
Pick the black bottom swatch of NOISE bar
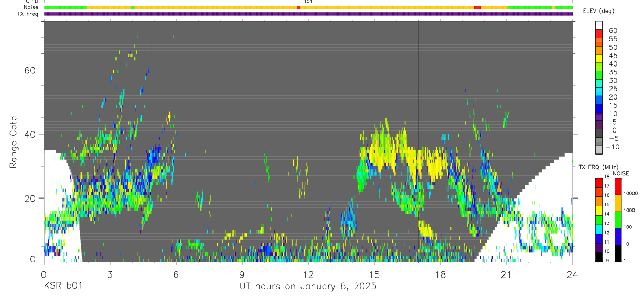coord(617,254)
